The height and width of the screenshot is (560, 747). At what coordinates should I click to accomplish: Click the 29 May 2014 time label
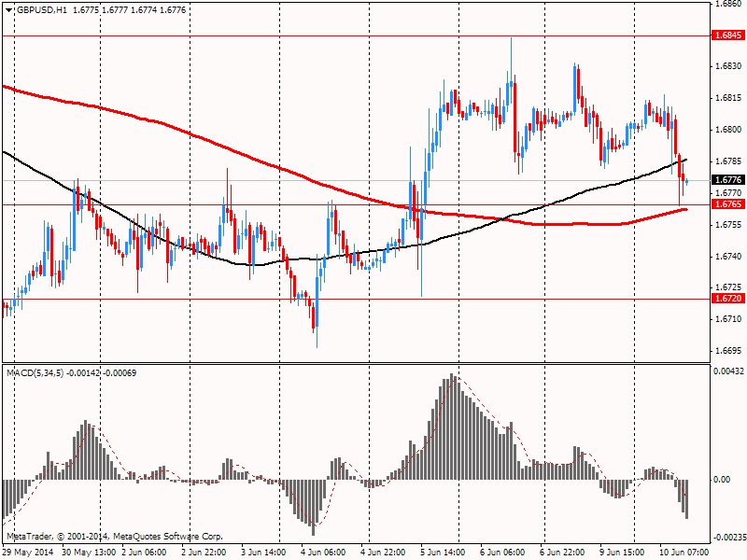click(28, 553)
